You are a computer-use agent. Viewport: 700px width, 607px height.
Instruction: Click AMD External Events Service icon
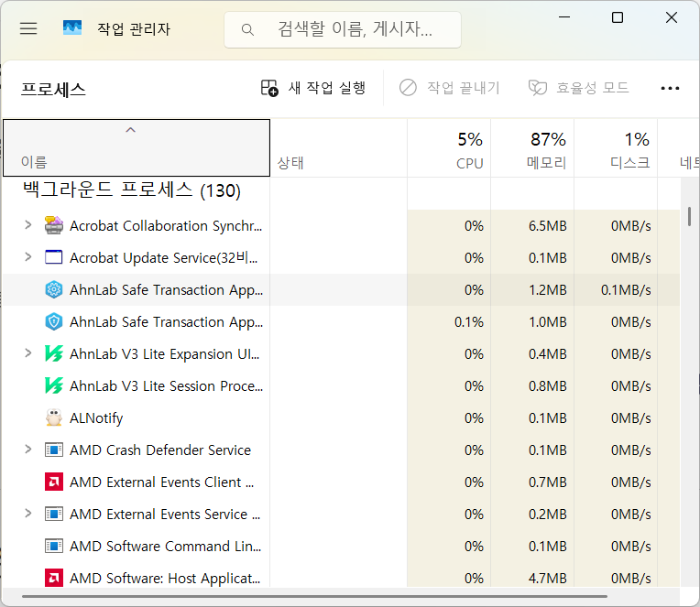click(x=54, y=515)
